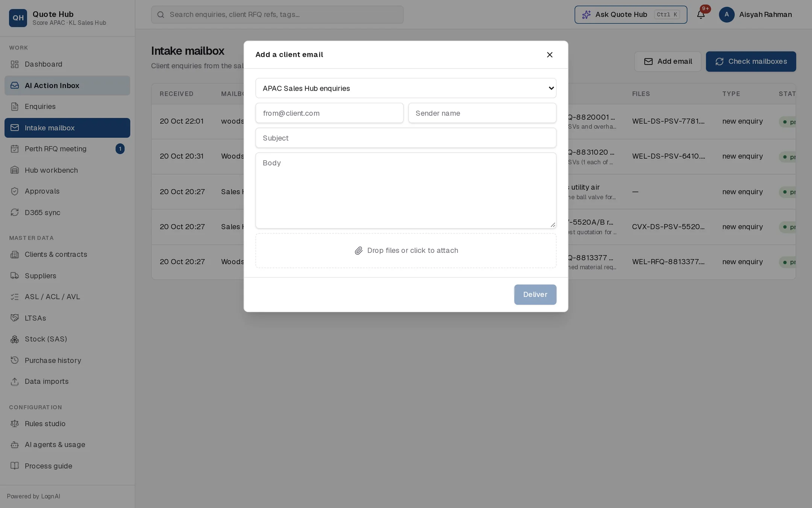The image size is (812, 508).
Task: Click the 20 Oct 20:31 received cell
Action: pos(182,156)
